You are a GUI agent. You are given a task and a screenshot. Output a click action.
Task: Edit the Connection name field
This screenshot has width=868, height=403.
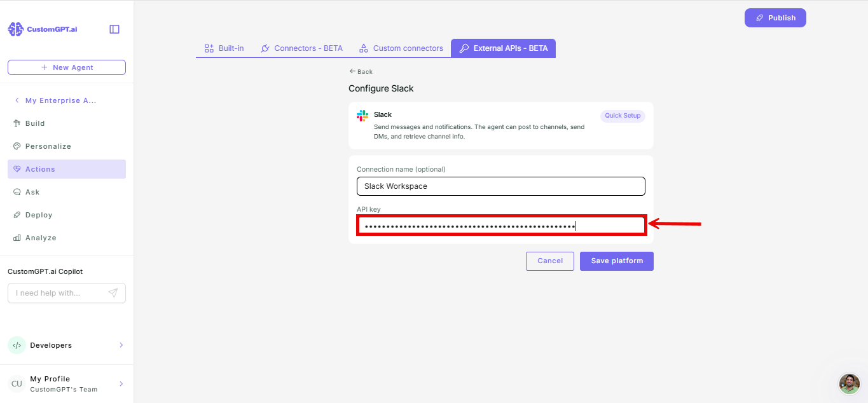click(x=501, y=186)
